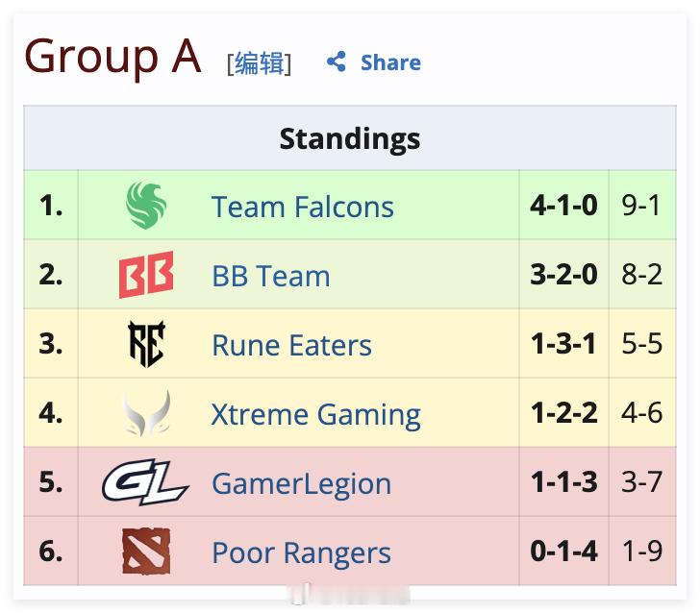
Task: Click Poor Rangers 0-1-4 match record
Action: pyautogui.click(x=563, y=551)
